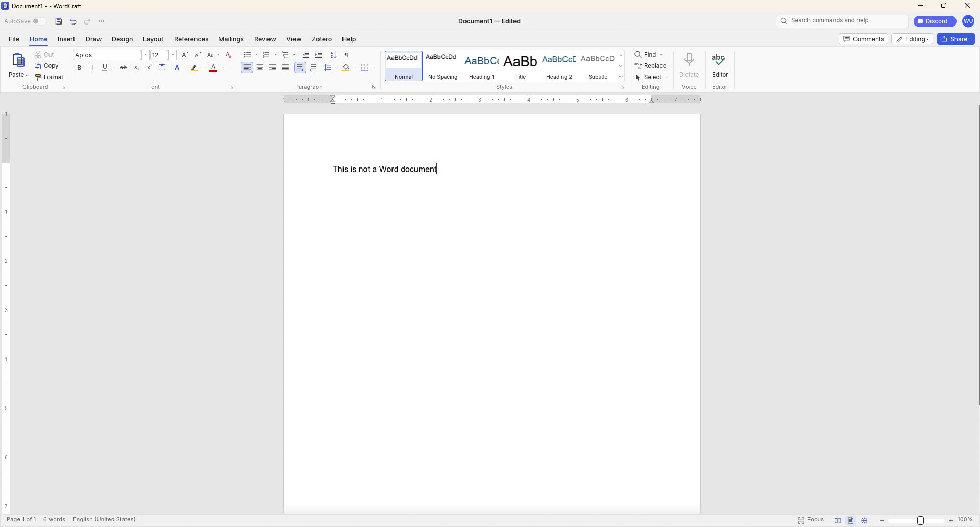Expand the Styles gallery more button

coord(621,77)
